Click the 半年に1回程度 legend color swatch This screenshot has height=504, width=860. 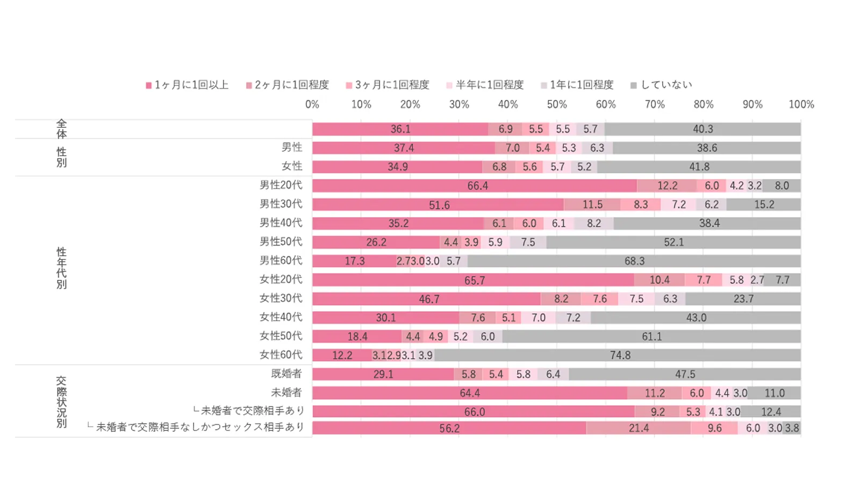(x=449, y=85)
